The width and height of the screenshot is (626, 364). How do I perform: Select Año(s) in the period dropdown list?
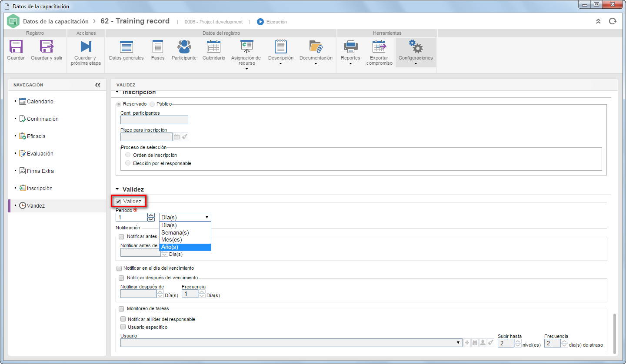pyautogui.click(x=185, y=247)
